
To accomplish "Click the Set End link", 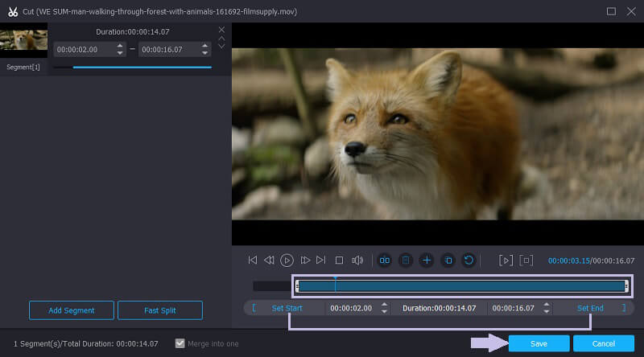I will click(589, 308).
